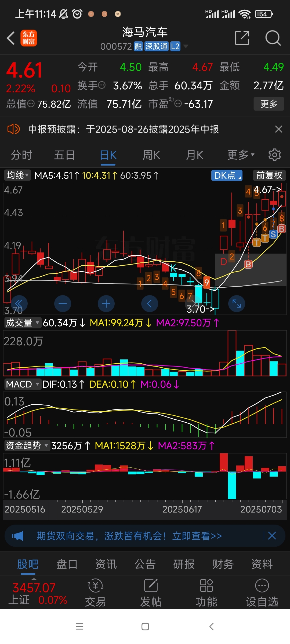
Task: Tap the megaphone icon in promo banner
Action: tap(18, 536)
